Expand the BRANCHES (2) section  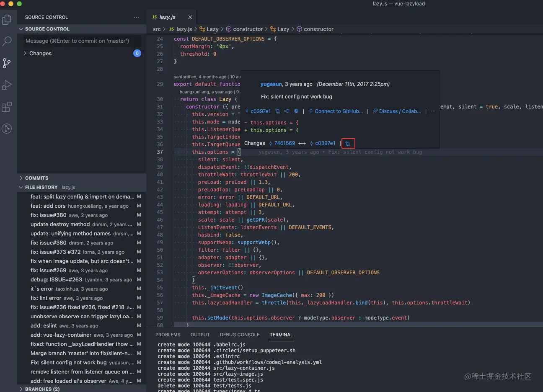tap(81, 389)
